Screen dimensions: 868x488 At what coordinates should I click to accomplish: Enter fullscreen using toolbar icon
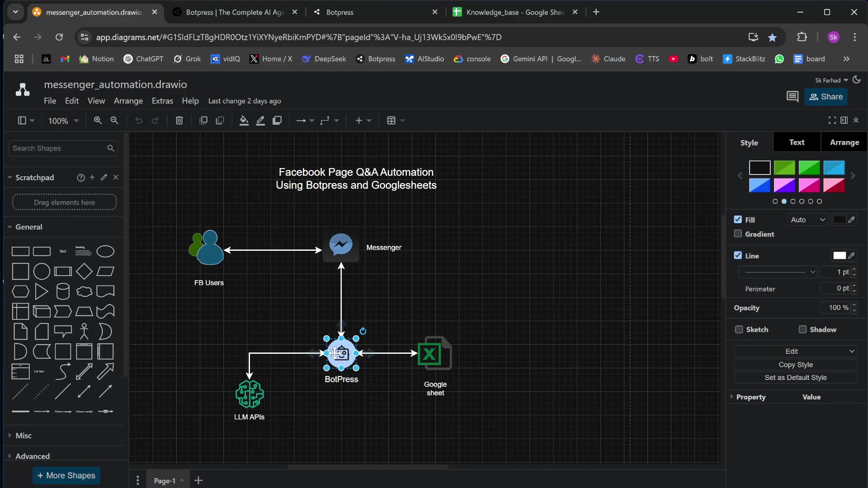click(832, 120)
